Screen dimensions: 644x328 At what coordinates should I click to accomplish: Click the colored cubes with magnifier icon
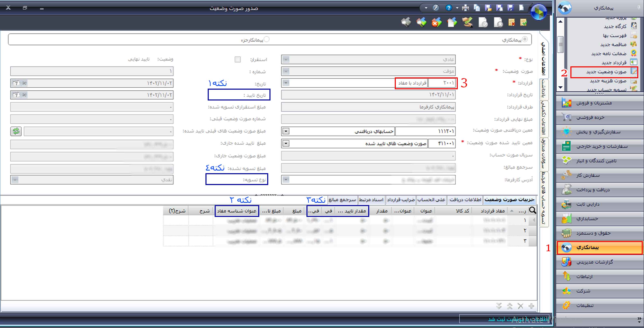pyautogui.click(x=422, y=22)
